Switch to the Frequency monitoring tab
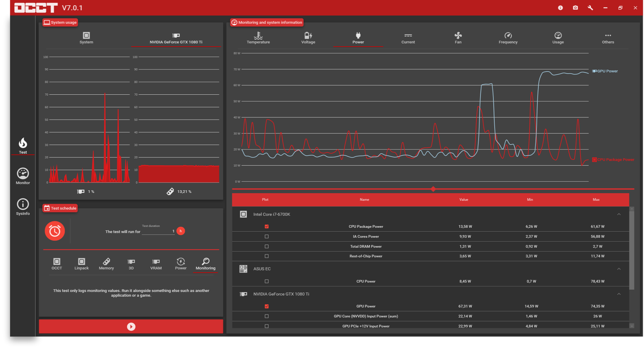Viewport: 644px width, 350px height. pyautogui.click(x=508, y=38)
